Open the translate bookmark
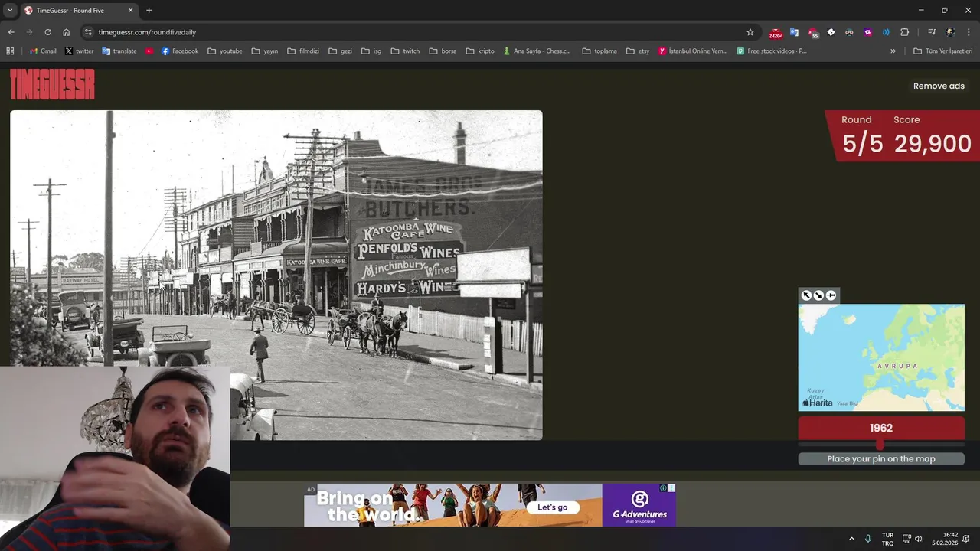The image size is (980, 551). click(119, 51)
